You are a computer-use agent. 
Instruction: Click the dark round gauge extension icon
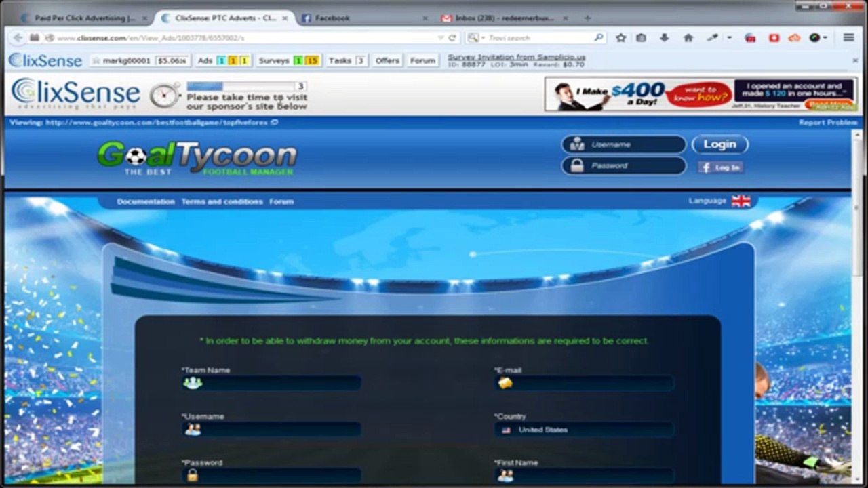(815, 38)
